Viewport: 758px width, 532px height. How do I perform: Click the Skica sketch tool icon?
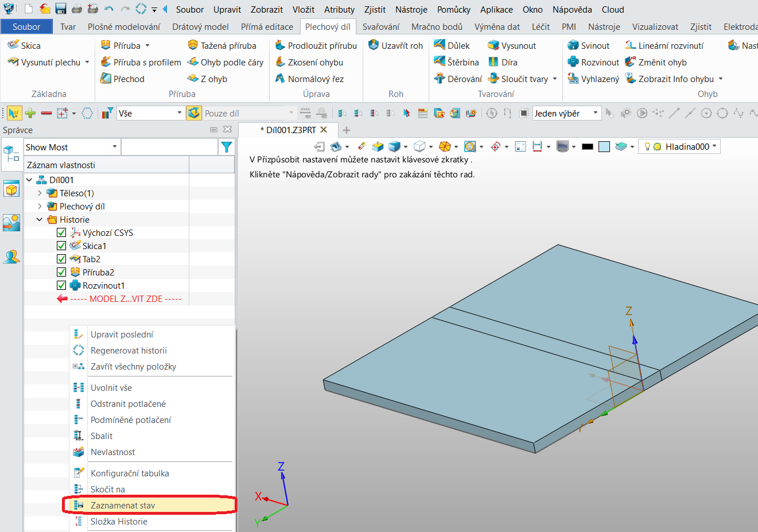[x=13, y=45]
